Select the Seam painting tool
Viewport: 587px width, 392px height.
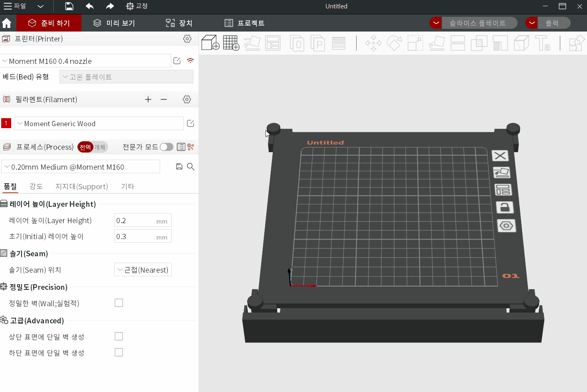point(522,43)
